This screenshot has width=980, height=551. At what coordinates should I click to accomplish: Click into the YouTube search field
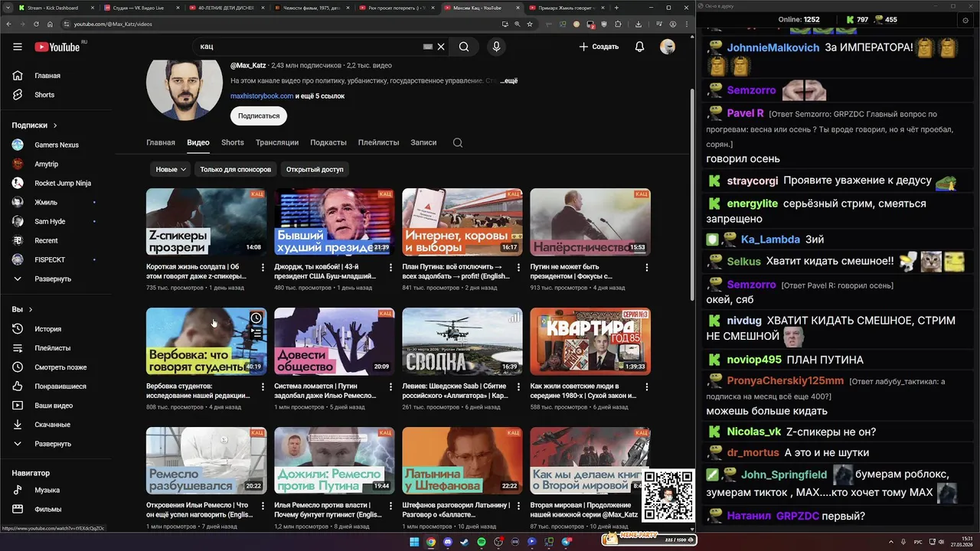(x=310, y=47)
